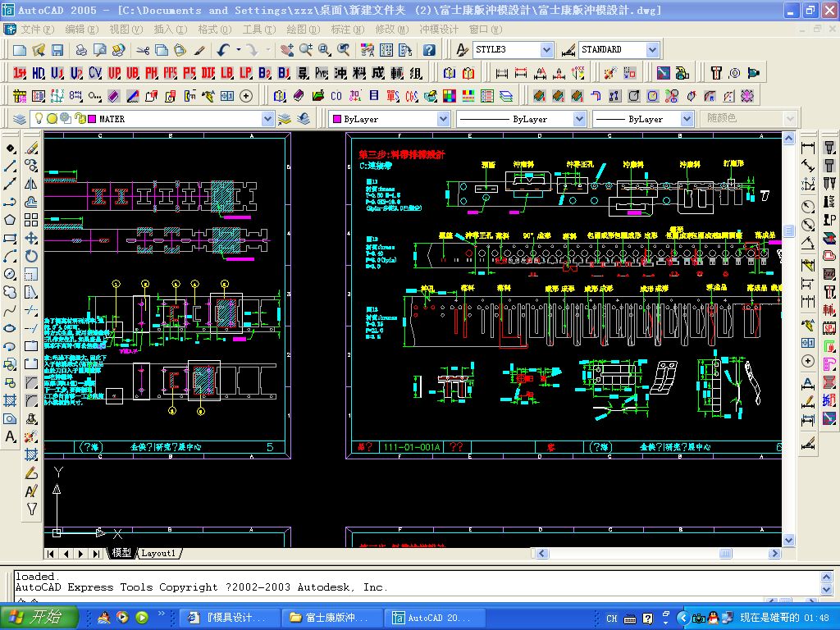Image resolution: width=840 pixels, height=630 pixels.
Task: Click the DIE toolbar icon
Action: pyautogui.click(x=208, y=73)
